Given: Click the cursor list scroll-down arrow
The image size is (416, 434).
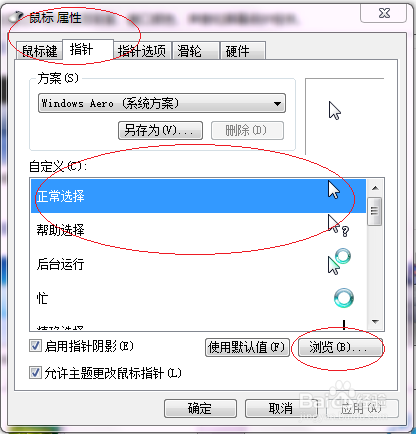Looking at the screenshot, I should 375,322.
